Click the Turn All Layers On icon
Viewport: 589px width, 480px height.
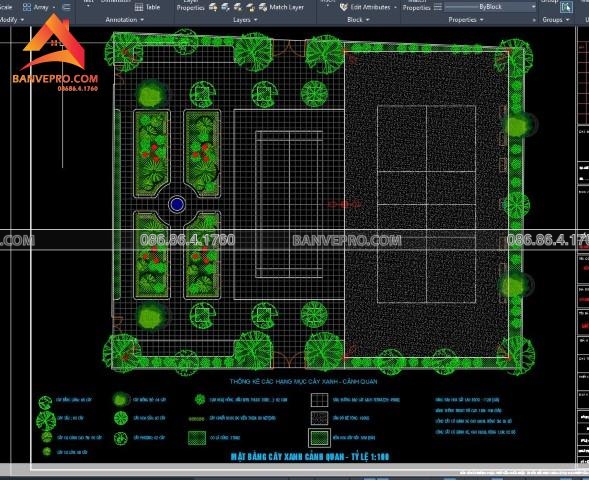point(213,7)
